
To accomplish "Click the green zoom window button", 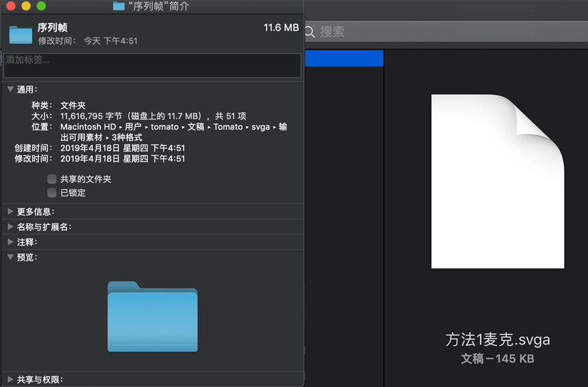I will click(41, 6).
